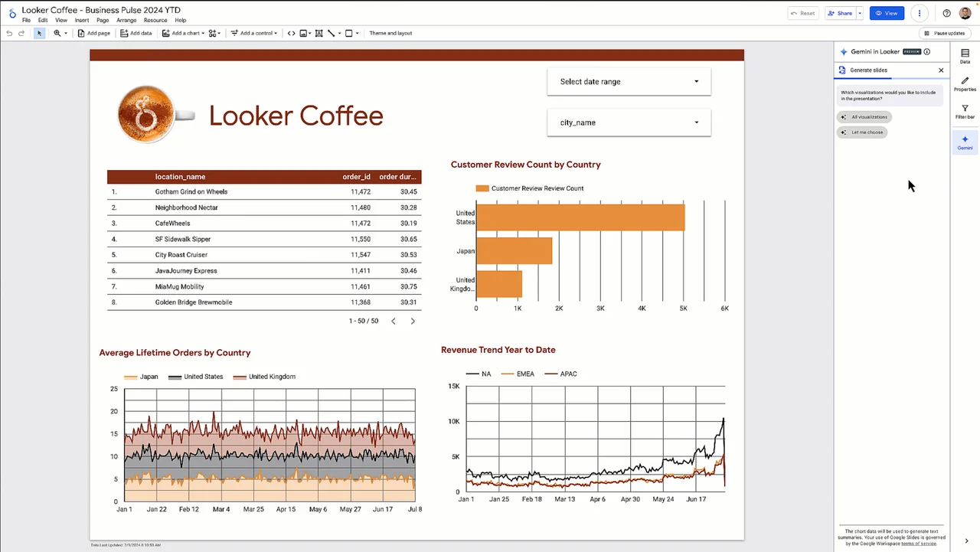Insert a text box
This screenshot has height=552, width=980.
(318, 34)
